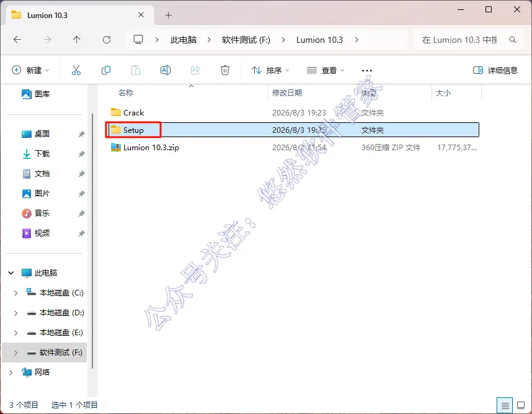Screen dimensions: 532x414
Task: Sort by the 修改日期 column header
Action: point(287,92)
